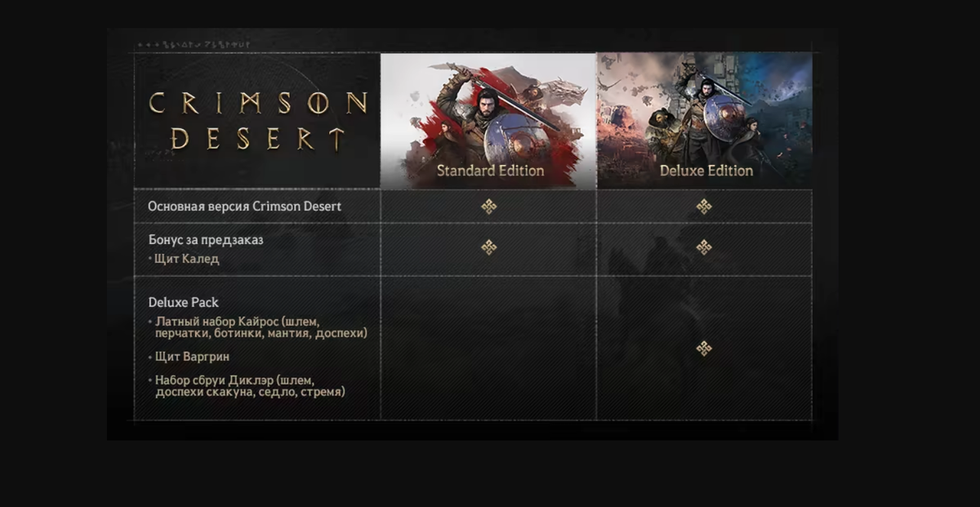
Task: Click the Щит Варгрин item
Action: pyautogui.click(x=192, y=357)
